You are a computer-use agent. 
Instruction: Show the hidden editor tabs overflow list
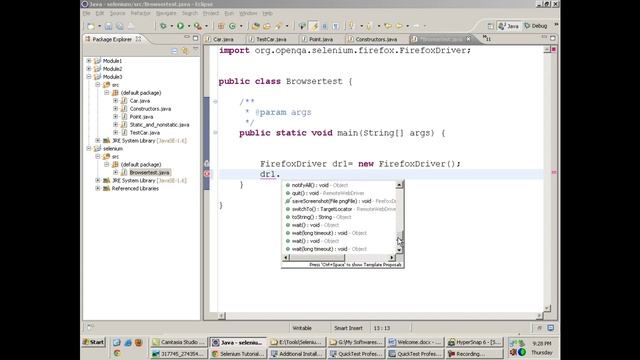(487, 39)
